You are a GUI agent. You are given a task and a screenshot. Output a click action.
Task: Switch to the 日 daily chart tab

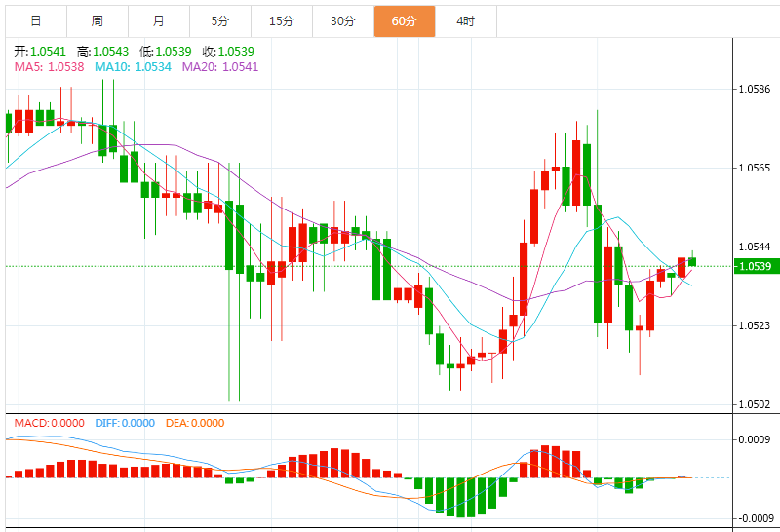click(36, 21)
